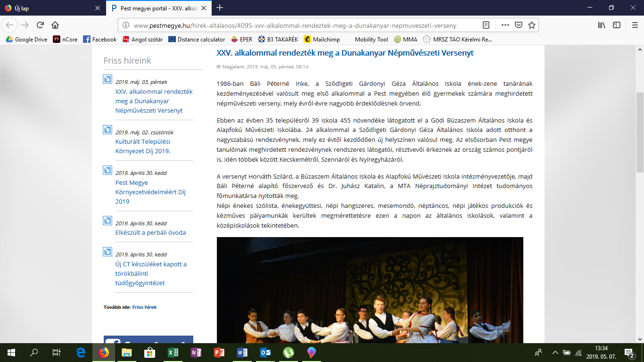Show hidden system tray icons chevron
This screenshot has width=644, height=362.
click(x=555, y=352)
